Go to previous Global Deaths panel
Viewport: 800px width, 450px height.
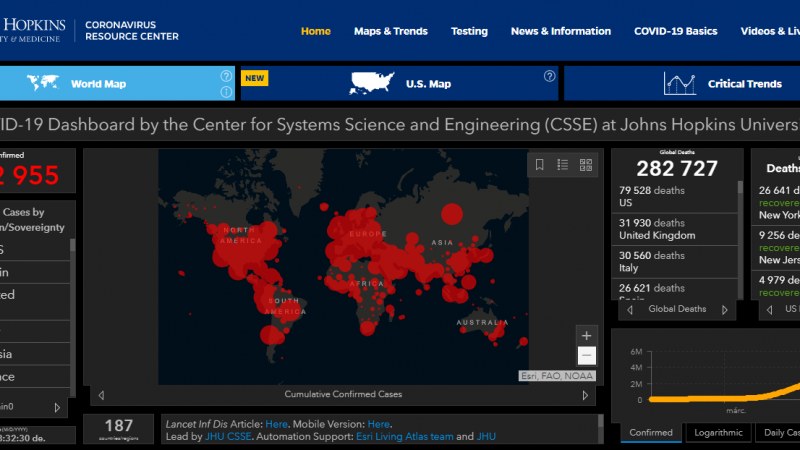[630, 310]
